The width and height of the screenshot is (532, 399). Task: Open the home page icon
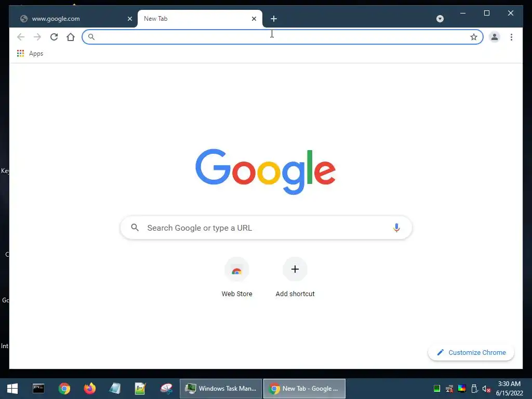[x=71, y=37]
